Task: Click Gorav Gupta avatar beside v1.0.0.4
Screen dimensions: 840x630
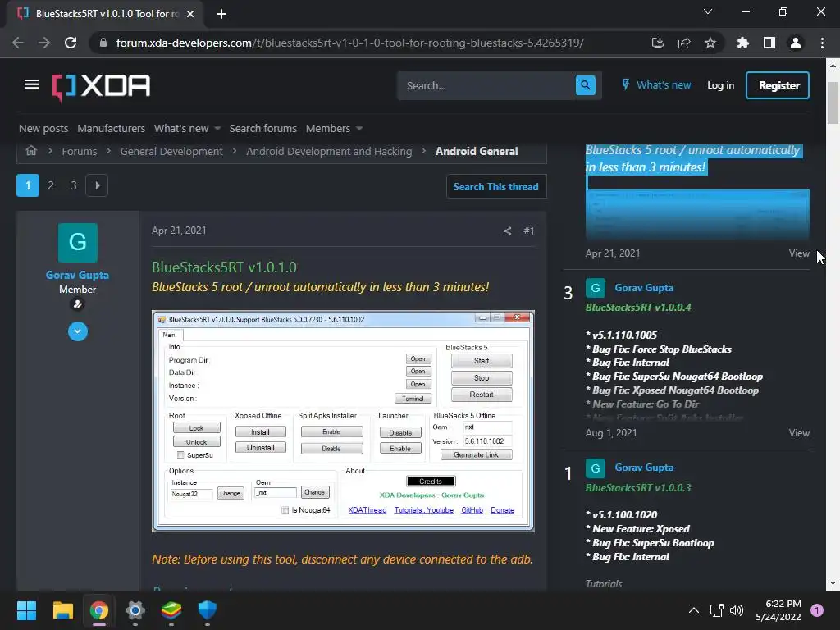Action: [596, 288]
